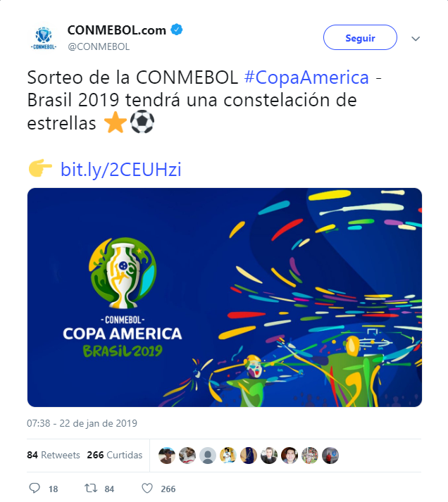448x502 pixels.
Task: Click the third-from-last liker avatar
Action: [290, 456]
